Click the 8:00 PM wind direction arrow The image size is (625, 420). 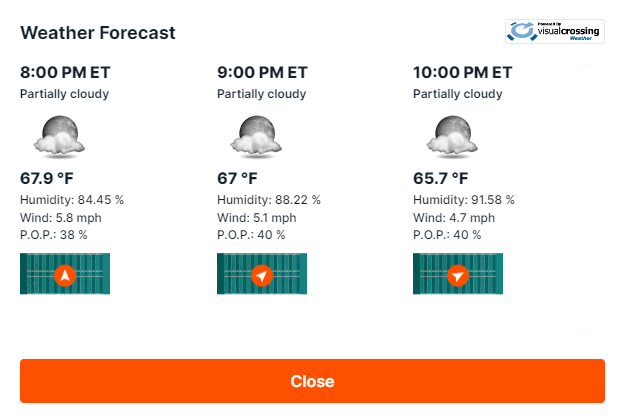(x=65, y=275)
